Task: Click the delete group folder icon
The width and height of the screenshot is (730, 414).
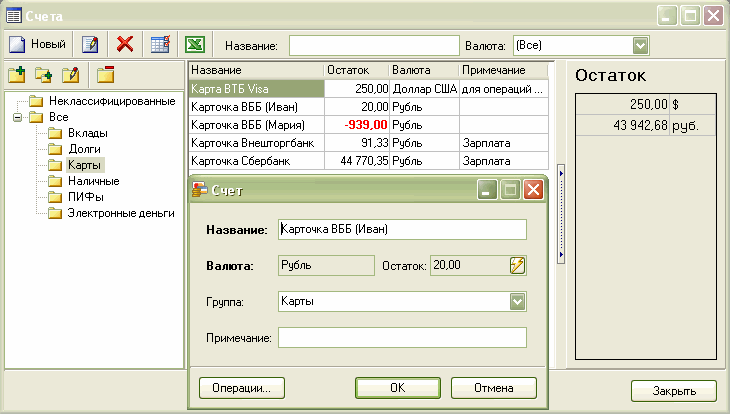Action: pos(105,75)
